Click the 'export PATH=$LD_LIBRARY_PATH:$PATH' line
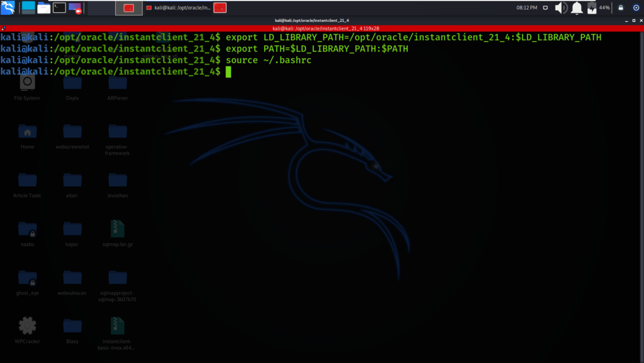Screen dimensions: 644x363 317,48
